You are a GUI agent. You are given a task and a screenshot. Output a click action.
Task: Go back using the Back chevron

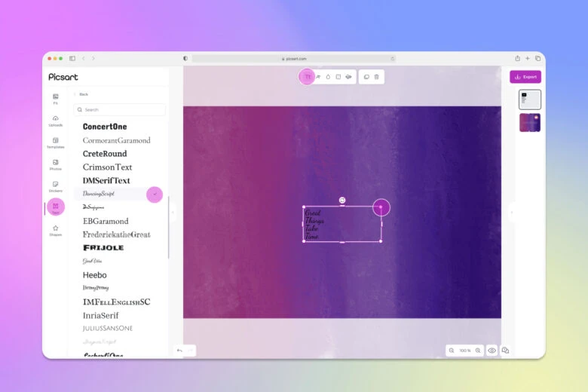click(75, 94)
